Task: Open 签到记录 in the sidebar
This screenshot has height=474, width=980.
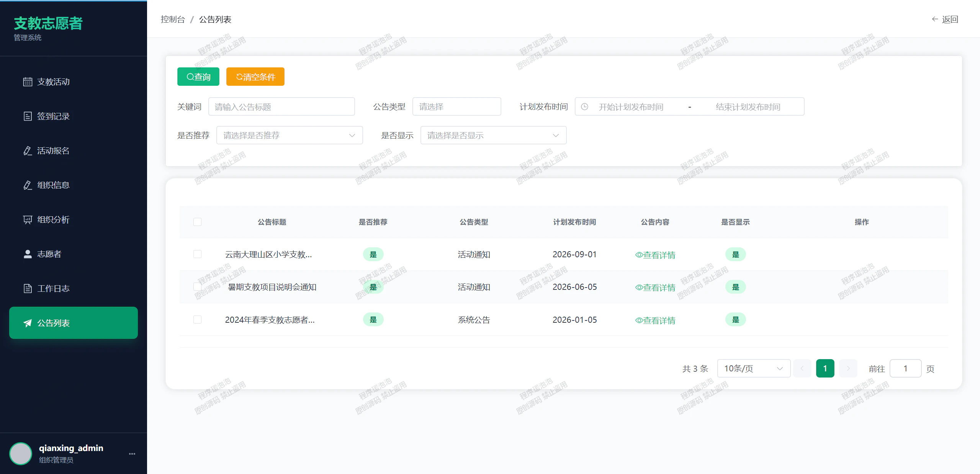Action: (74, 116)
